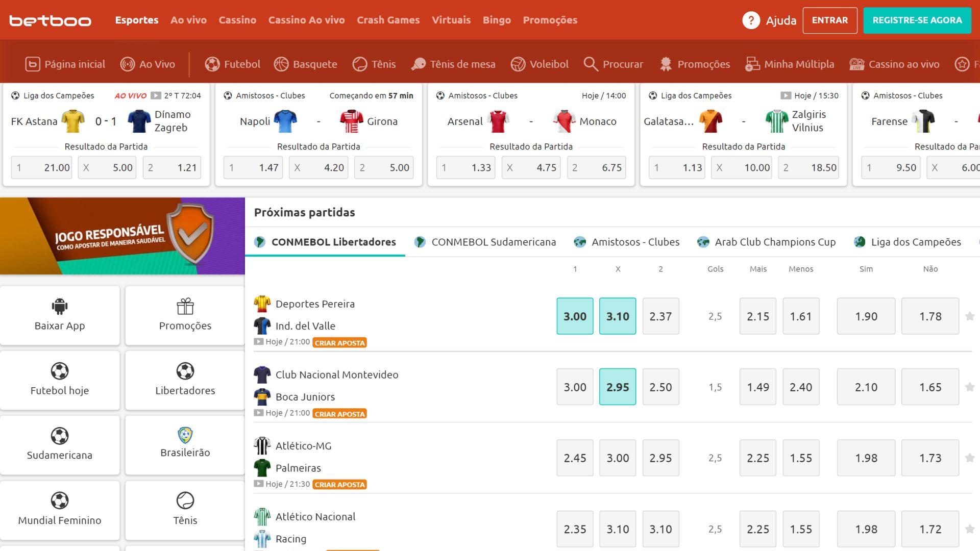Open the Cassino top menu
The width and height of the screenshot is (980, 551).
point(237,20)
